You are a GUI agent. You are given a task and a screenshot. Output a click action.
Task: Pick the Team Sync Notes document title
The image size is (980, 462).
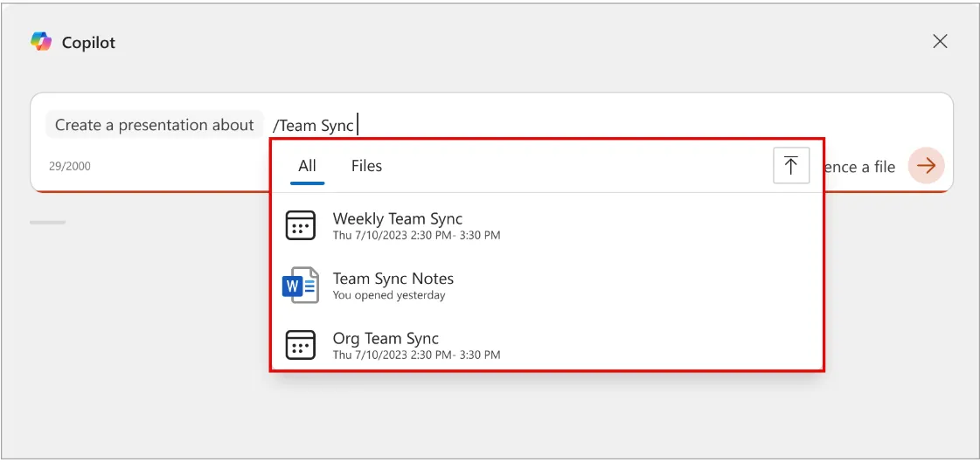pos(393,279)
